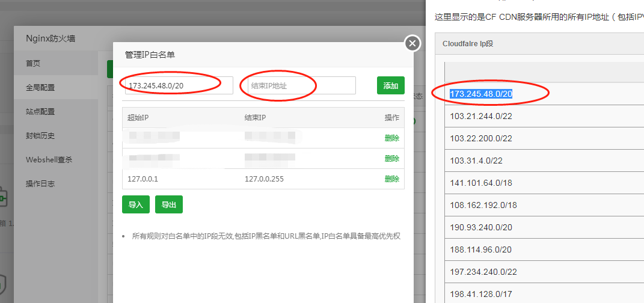
Task: Click the green 添加 button
Action: click(391, 85)
